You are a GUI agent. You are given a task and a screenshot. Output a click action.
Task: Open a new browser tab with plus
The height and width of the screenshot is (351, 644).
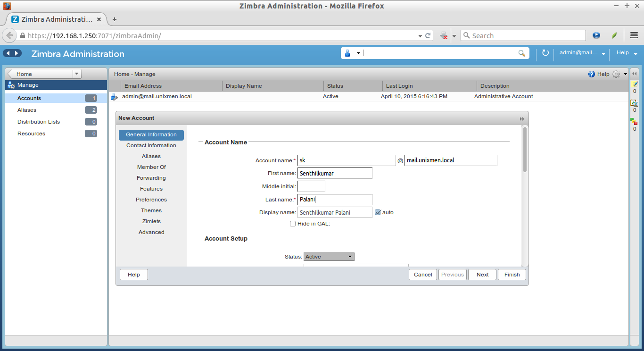(114, 19)
